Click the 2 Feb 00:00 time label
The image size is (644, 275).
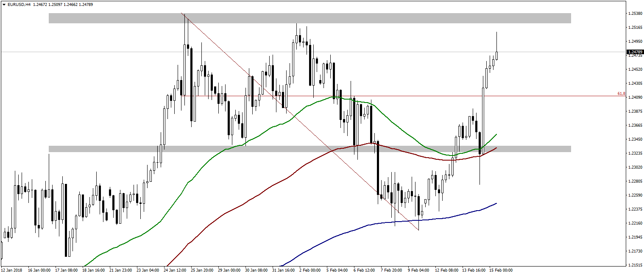click(310, 270)
